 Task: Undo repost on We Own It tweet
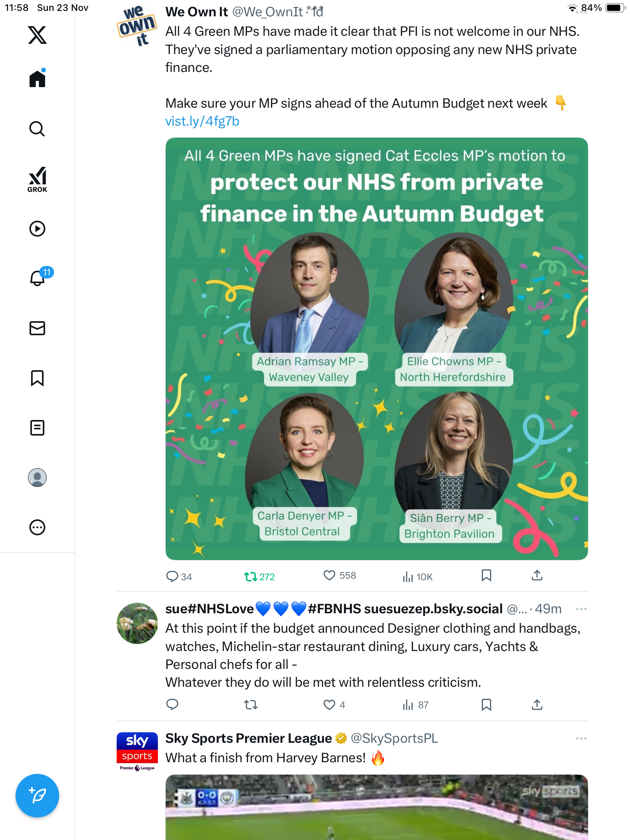click(x=251, y=576)
